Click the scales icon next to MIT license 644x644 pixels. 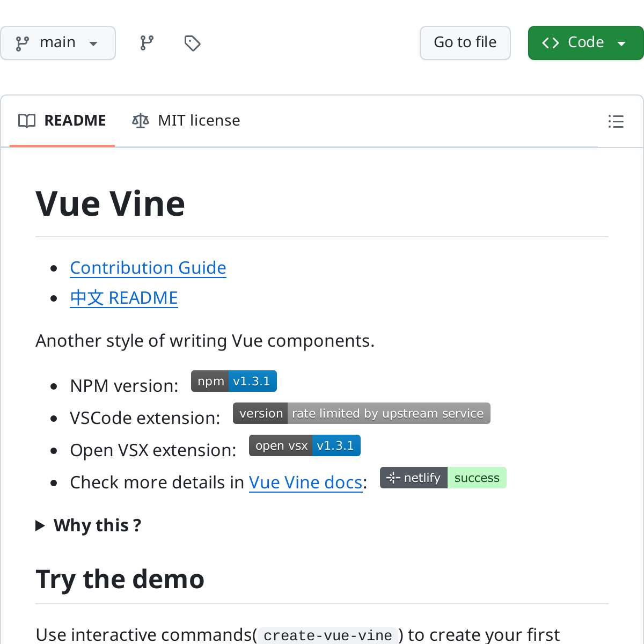coord(140,121)
